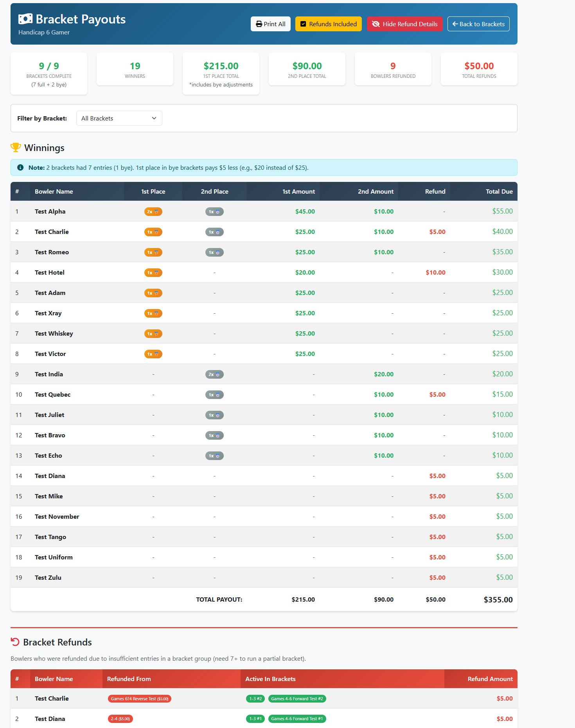Select the Test Quebec row name
Image resolution: width=575 pixels, height=728 pixels.
click(x=52, y=394)
